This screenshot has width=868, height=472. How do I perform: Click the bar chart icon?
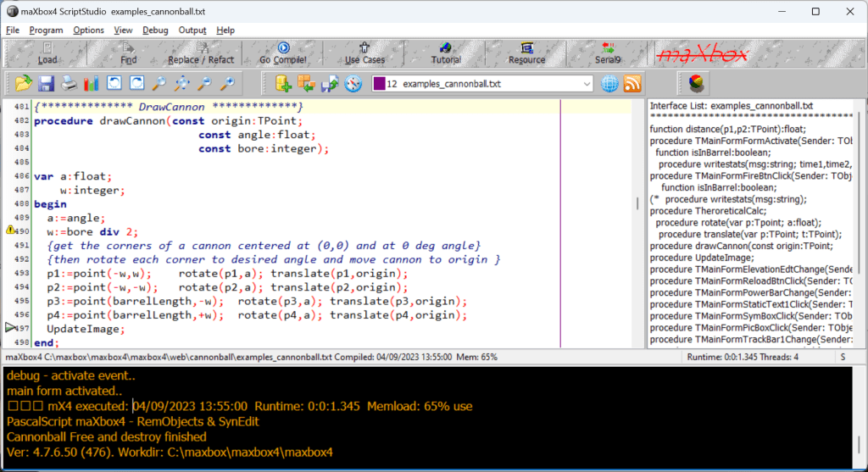click(x=91, y=83)
